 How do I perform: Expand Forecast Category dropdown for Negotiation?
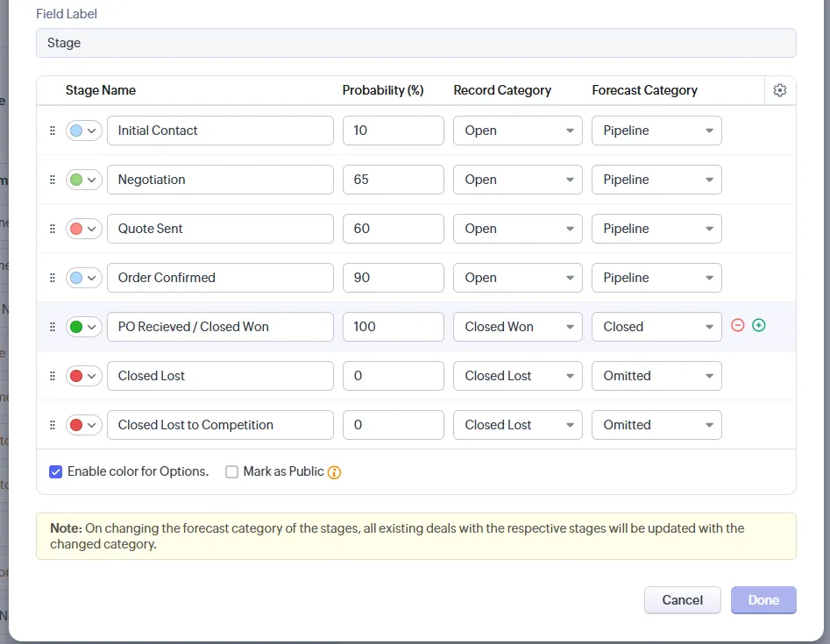[x=656, y=180]
